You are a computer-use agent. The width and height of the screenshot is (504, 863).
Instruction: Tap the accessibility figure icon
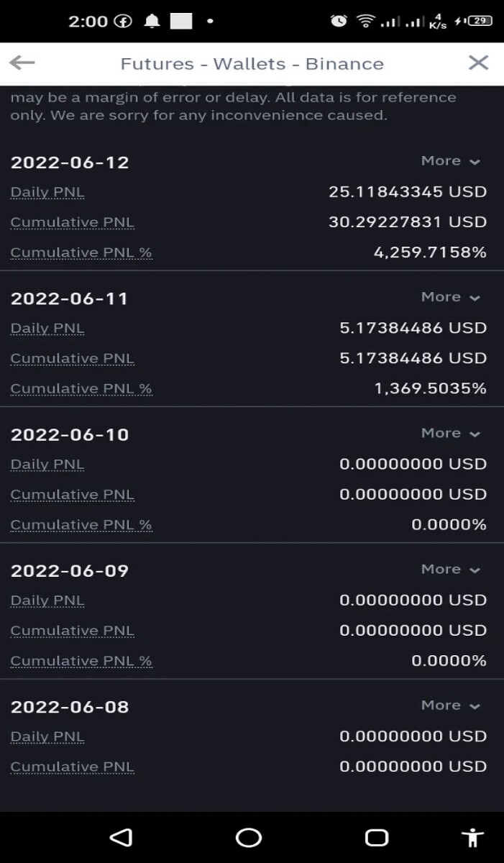[x=472, y=837]
